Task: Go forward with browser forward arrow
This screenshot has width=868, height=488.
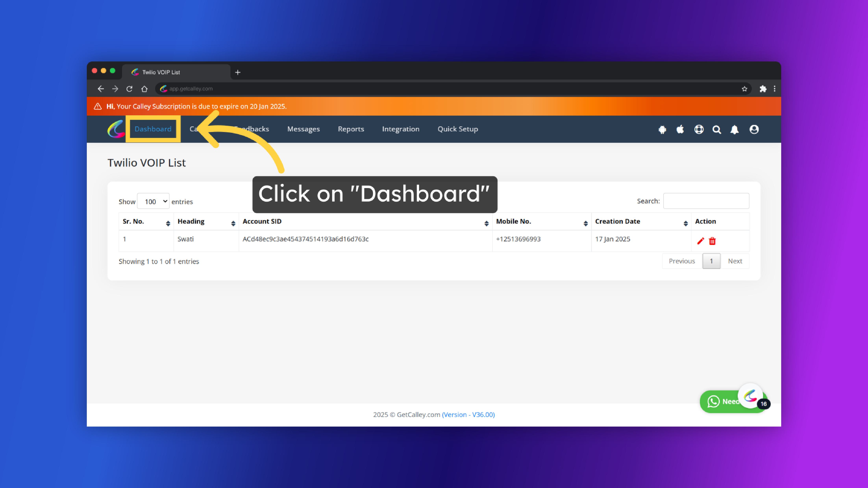Action: coord(115,89)
